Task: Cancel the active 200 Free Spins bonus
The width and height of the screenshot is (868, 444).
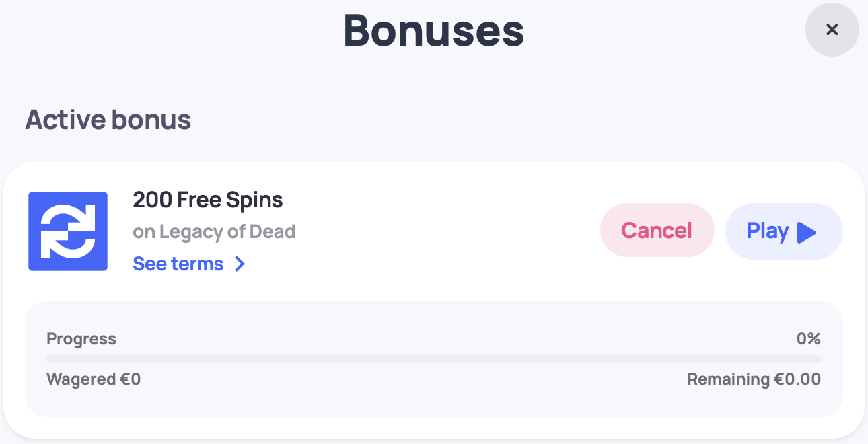Action: (657, 231)
